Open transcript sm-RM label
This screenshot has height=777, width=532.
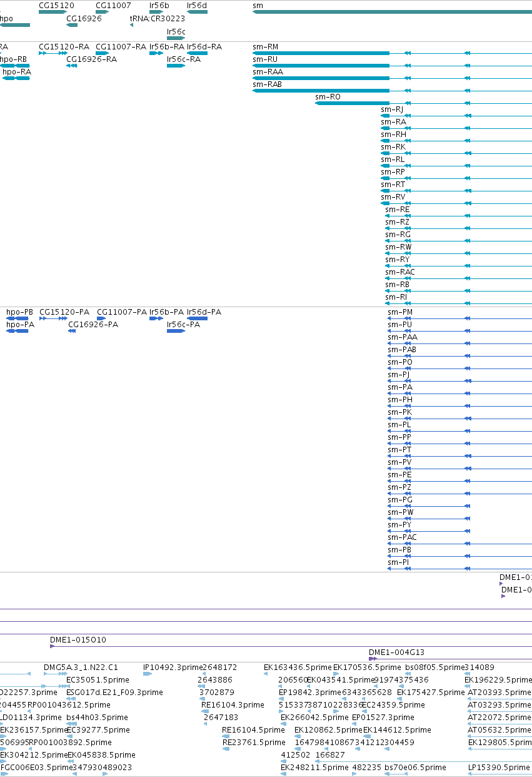pyautogui.click(x=265, y=47)
